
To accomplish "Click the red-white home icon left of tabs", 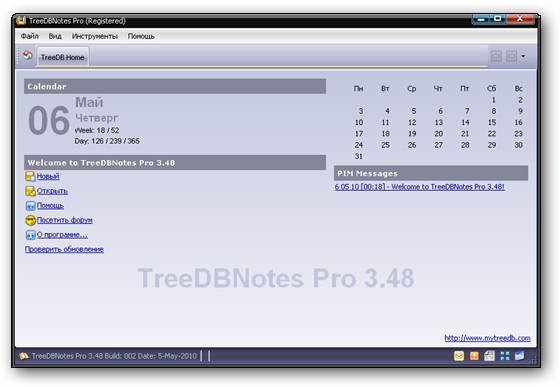I will (x=28, y=55).
